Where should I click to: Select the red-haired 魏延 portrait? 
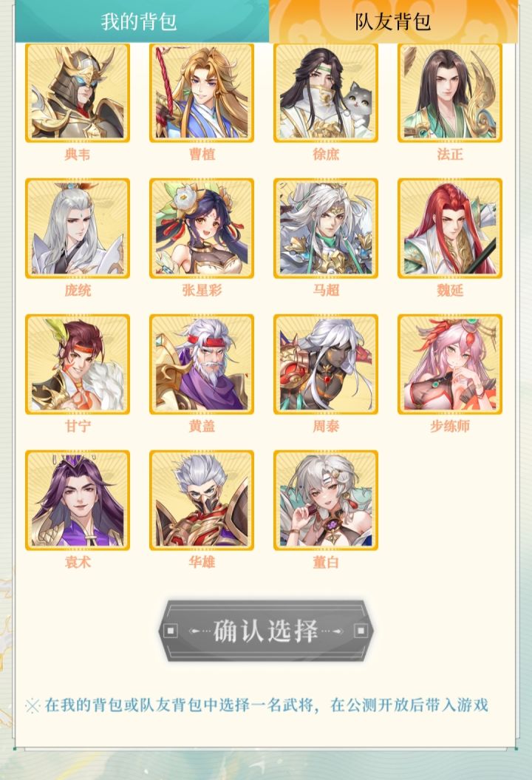point(450,228)
